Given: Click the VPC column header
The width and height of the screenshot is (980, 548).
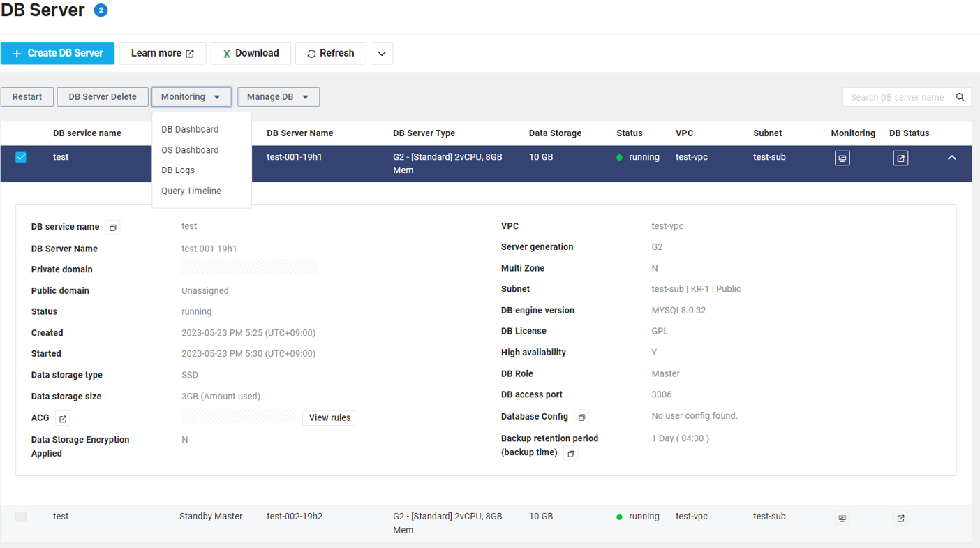Looking at the screenshot, I should pyautogui.click(x=685, y=133).
